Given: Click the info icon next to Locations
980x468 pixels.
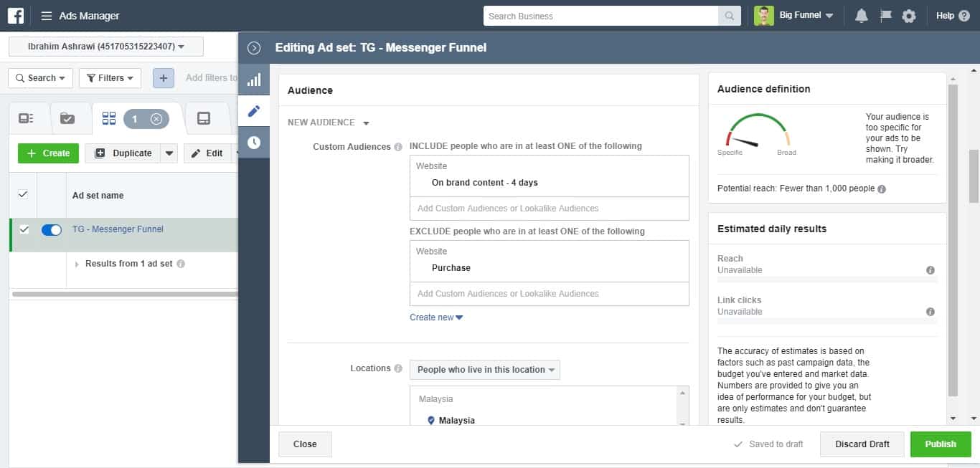Looking at the screenshot, I should [397, 368].
